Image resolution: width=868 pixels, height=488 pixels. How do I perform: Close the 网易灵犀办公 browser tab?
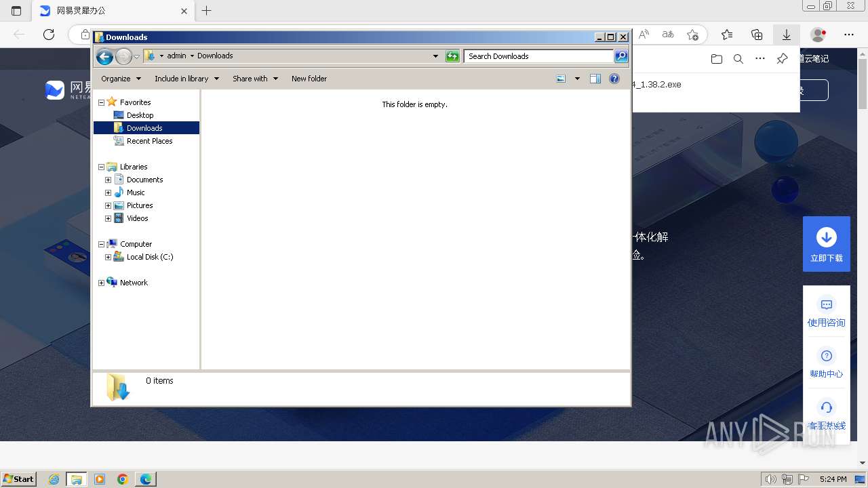pyautogui.click(x=185, y=11)
